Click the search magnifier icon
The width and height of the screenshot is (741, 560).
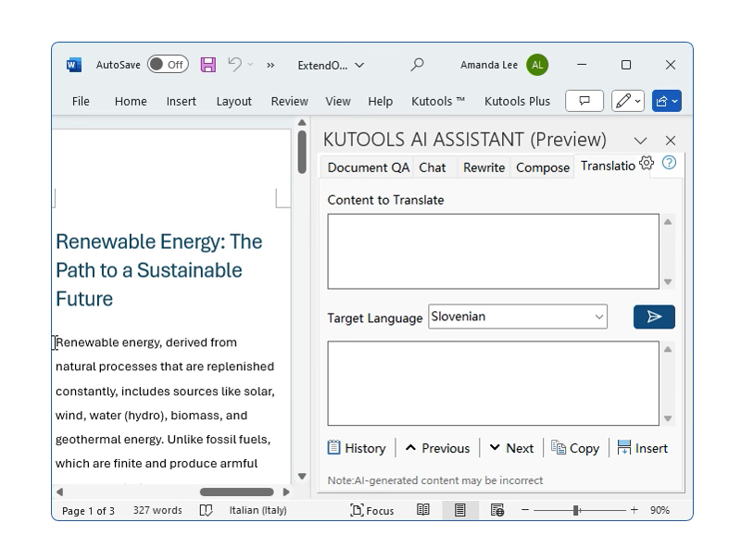coord(417,65)
